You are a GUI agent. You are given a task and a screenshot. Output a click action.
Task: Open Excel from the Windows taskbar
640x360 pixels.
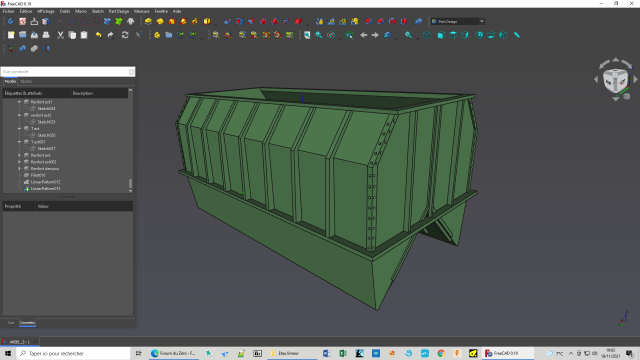pyautogui.click(x=343, y=353)
